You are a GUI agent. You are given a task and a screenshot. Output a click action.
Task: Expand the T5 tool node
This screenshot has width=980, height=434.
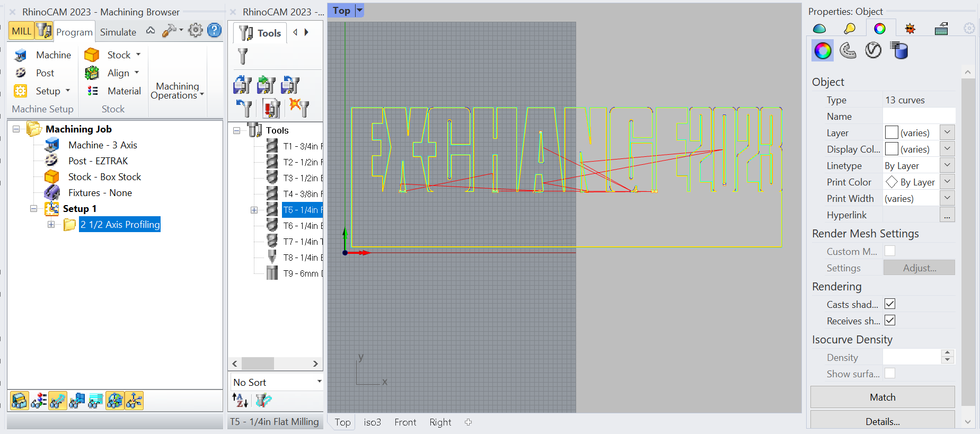coord(254,210)
